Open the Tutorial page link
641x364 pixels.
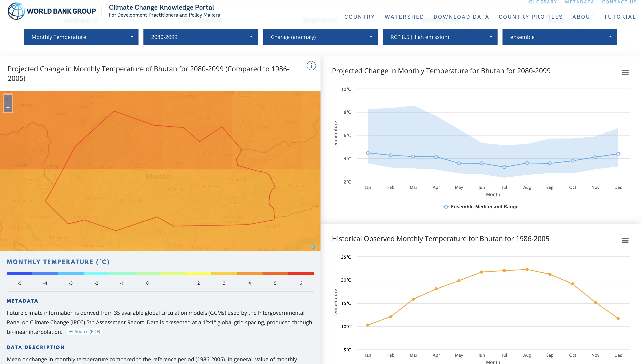pos(620,17)
